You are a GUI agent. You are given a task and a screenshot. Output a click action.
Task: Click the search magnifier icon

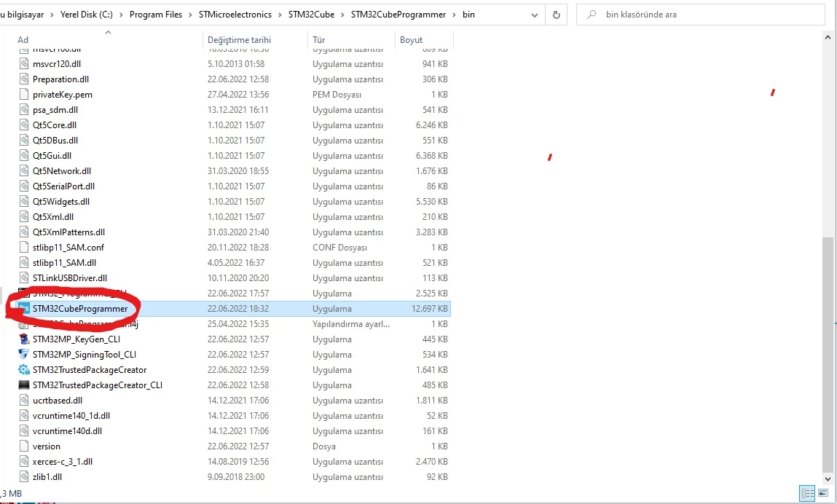(592, 15)
